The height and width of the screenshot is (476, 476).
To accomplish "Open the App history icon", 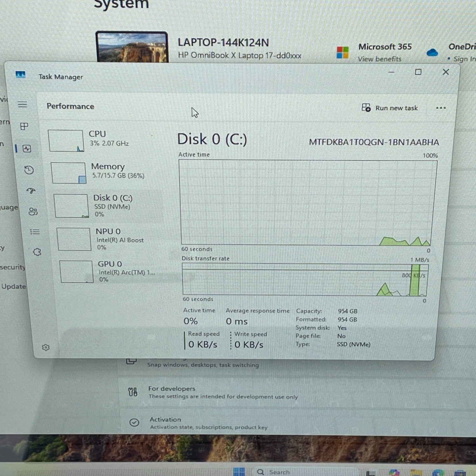I will pos(29,170).
